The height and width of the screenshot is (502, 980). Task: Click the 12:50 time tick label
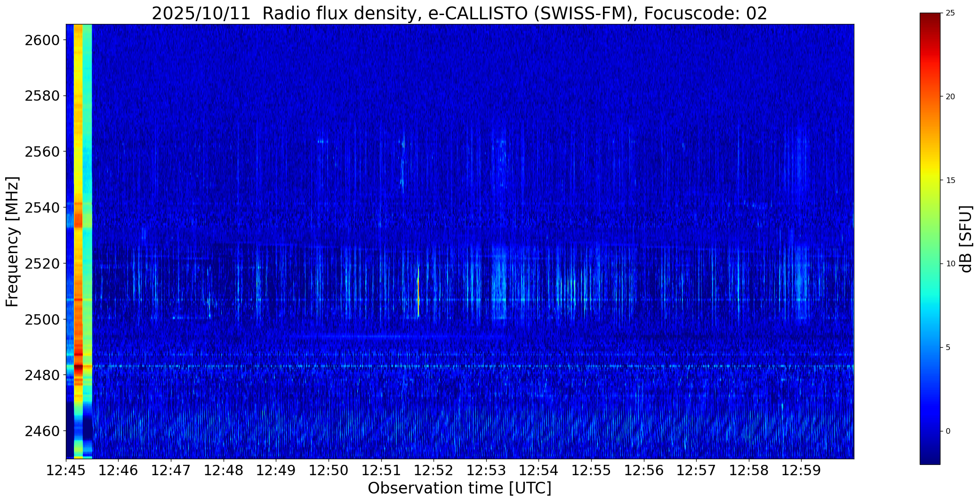click(x=329, y=470)
